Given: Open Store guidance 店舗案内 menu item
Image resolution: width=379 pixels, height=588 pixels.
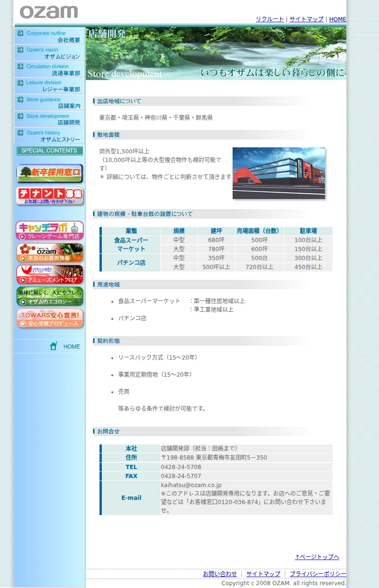Looking at the screenshot, I should point(49,103).
